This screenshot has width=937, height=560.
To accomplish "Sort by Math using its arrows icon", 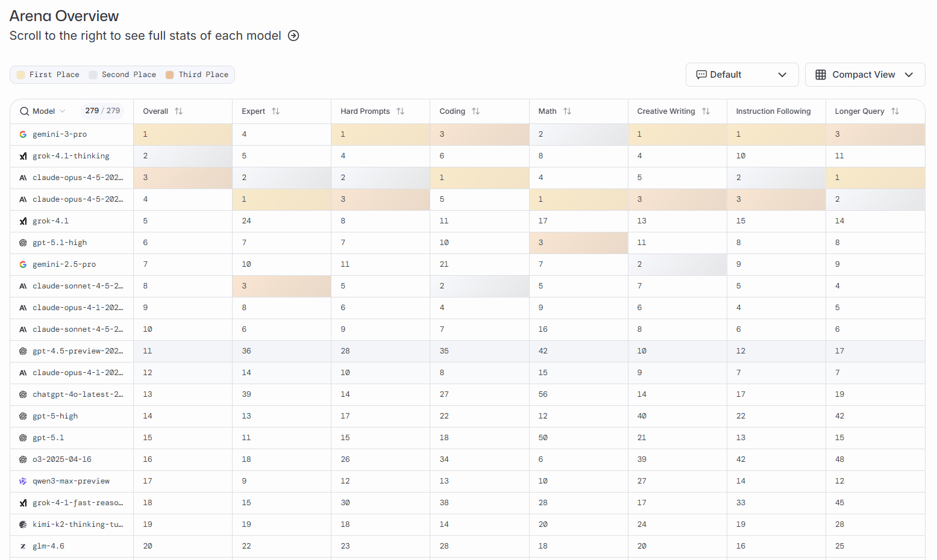I will [567, 111].
